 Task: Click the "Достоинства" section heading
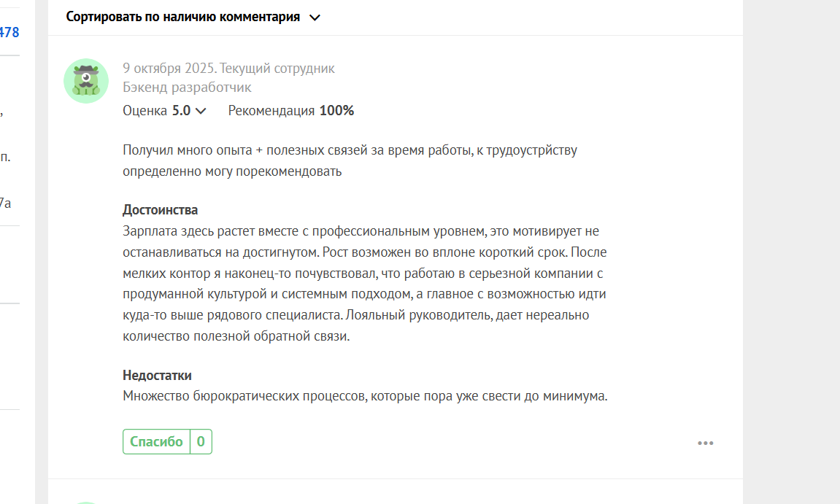tap(160, 210)
